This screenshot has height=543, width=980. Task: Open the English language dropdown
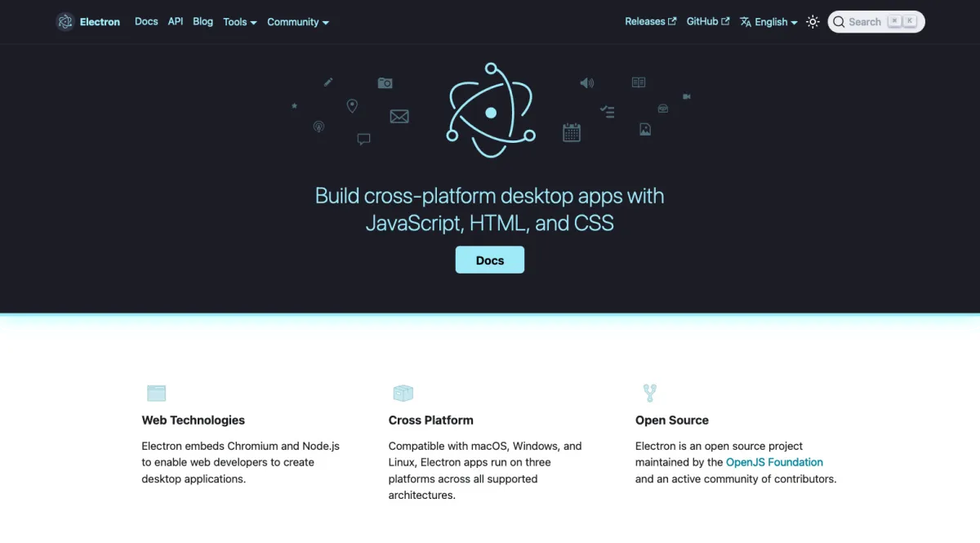[x=769, y=22]
